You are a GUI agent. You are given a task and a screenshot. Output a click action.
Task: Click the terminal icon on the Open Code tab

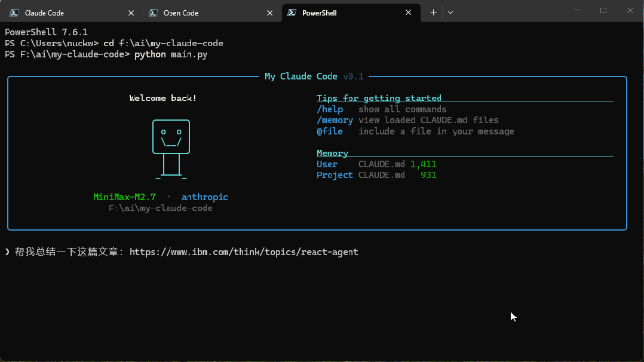click(153, 13)
